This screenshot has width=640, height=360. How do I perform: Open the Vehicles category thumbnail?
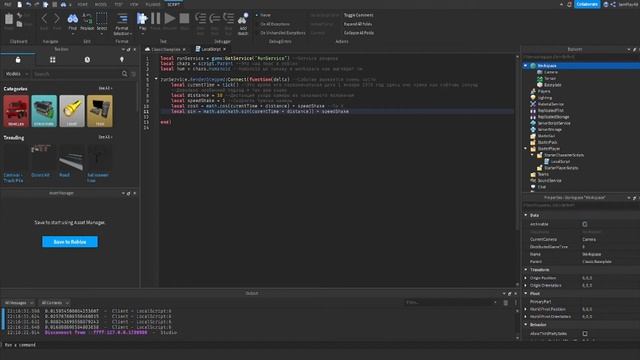tap(16, 111)
